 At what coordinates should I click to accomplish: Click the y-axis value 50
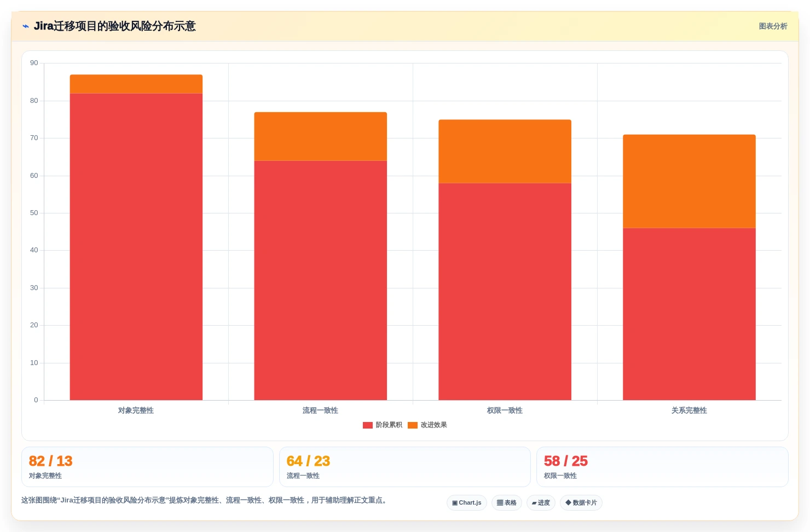(34, 213)
